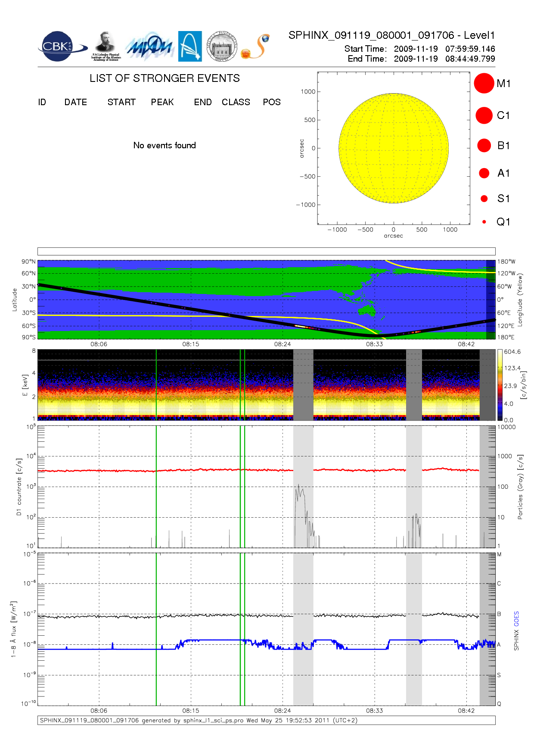Click the blue stylized MIFI logo
This screenshot has width=534, height=756.
149,47
